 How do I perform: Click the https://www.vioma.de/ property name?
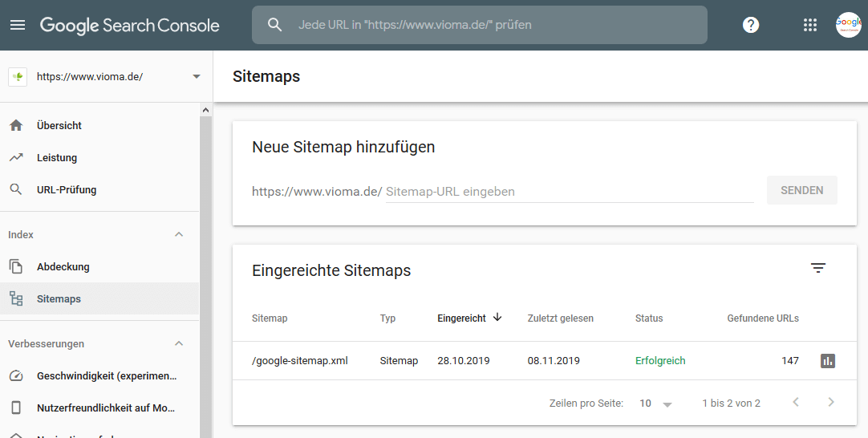tap(90, 77)
